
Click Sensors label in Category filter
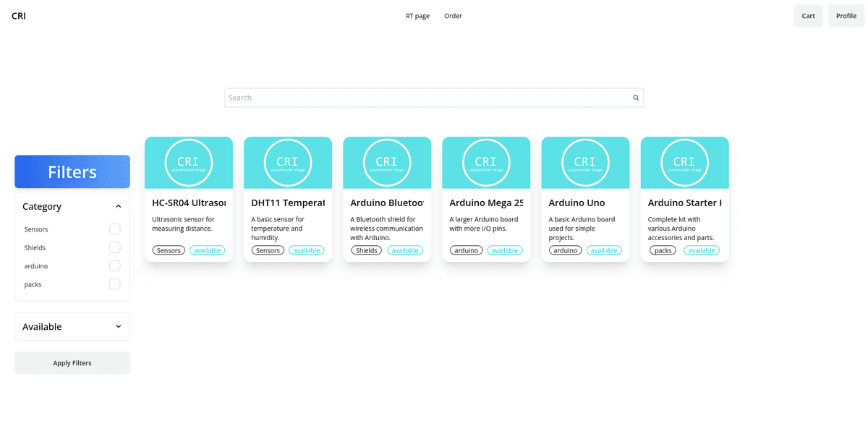36,229
